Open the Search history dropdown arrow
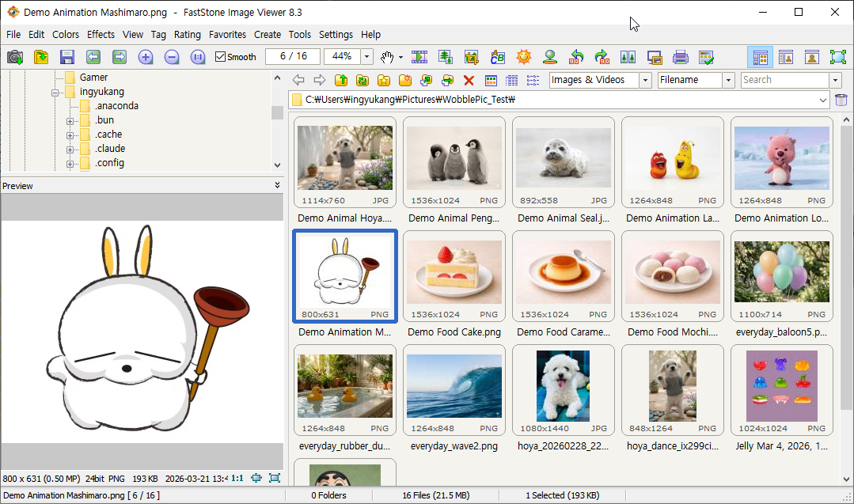 click(x=836, y=80)
